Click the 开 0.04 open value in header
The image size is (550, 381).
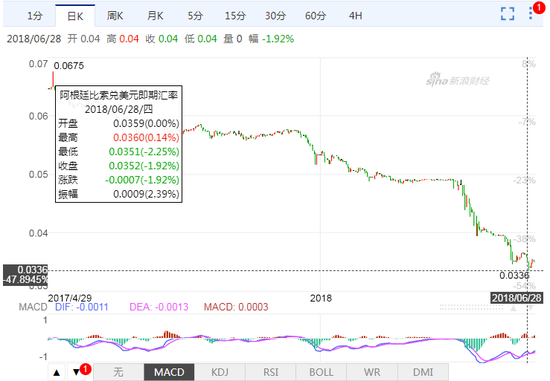84,39
